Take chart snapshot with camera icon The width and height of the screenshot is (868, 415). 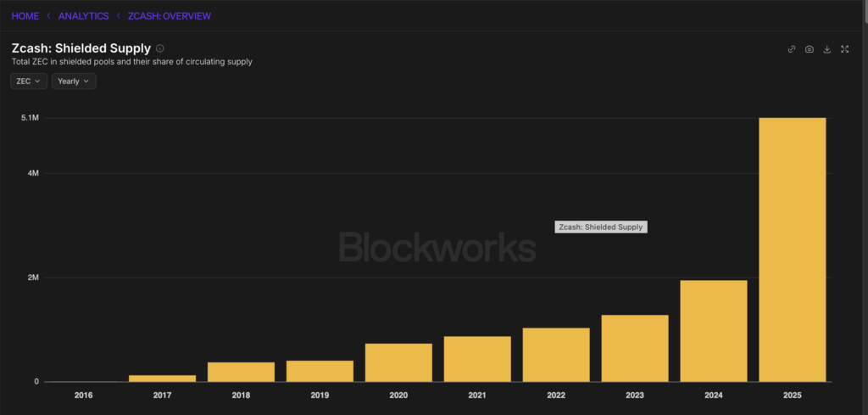810,49
